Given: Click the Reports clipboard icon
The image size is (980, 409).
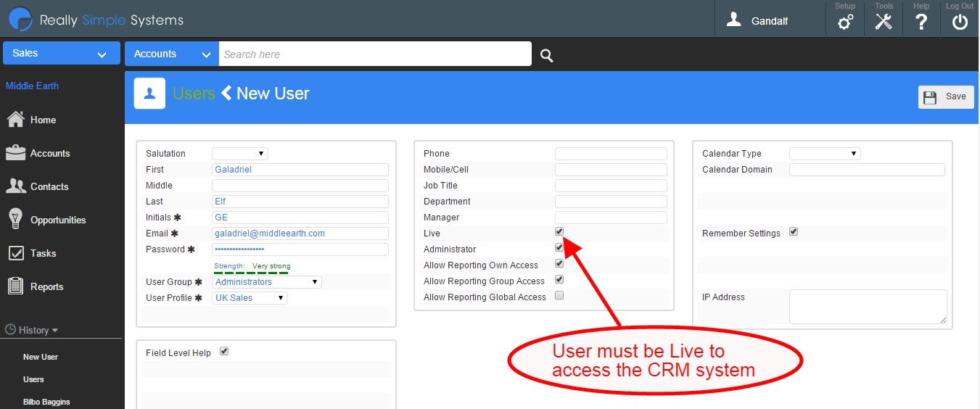Looking at the screenshot, I should coord(15,286).
